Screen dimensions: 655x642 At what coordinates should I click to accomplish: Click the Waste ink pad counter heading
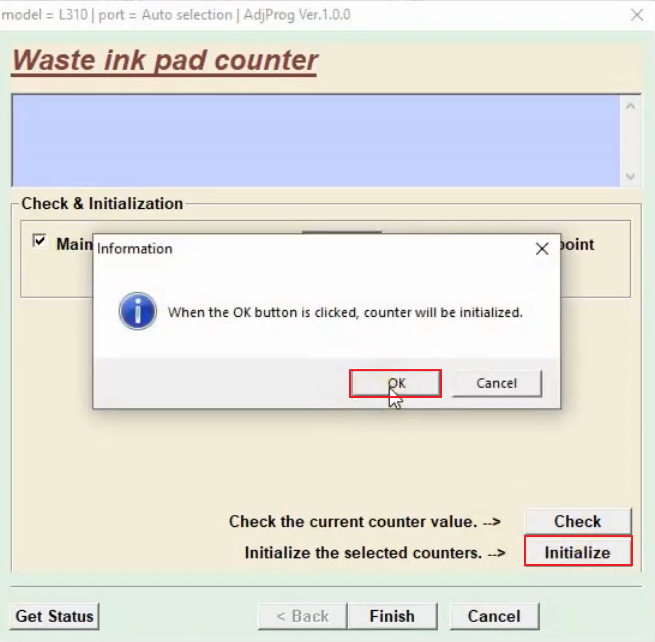(165, 61)
